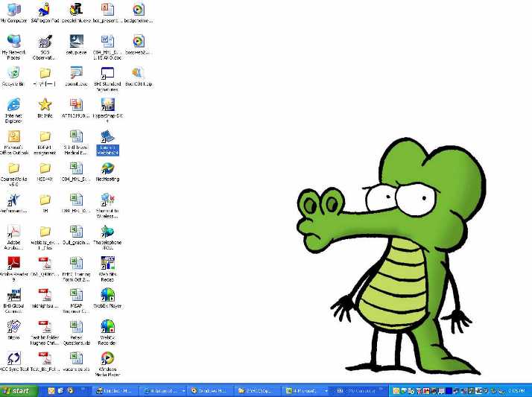Select the setup.exe desktop icon
532x397 pixels.
(76, 45)
